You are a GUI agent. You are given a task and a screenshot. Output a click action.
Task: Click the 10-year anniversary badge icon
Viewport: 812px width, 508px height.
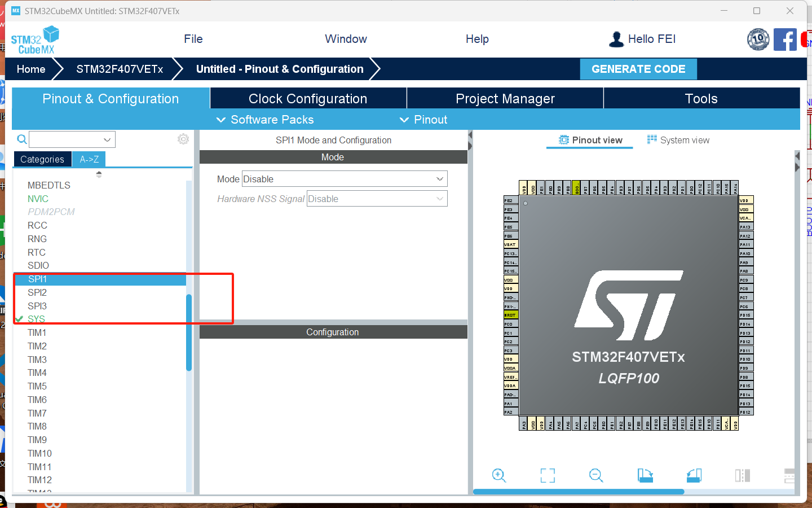click(x=758, y=40)
